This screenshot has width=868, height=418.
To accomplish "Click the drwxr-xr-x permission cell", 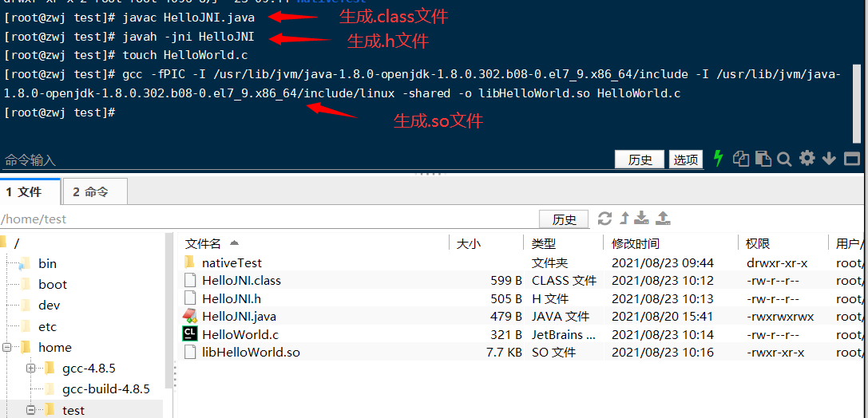I will tap(777, 262).
